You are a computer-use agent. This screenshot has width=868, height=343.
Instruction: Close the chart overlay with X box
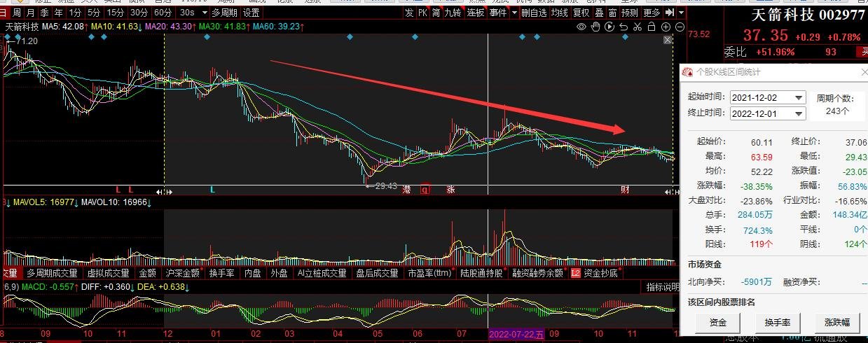tap(668, 40)
